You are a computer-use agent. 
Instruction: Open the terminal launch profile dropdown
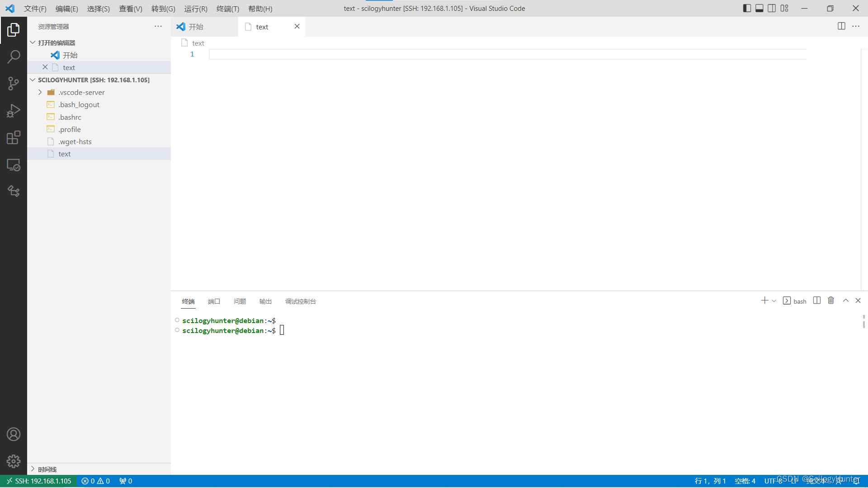[x=774, y=301]
